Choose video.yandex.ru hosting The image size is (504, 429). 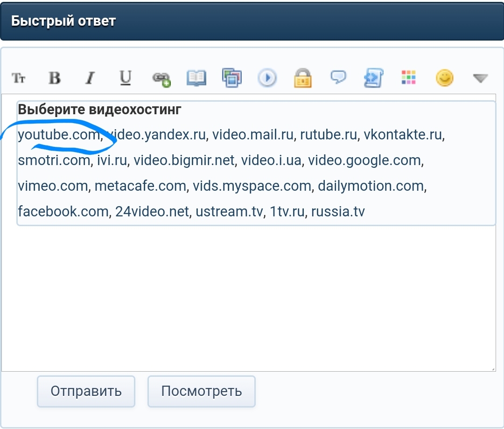coord(156,135)
